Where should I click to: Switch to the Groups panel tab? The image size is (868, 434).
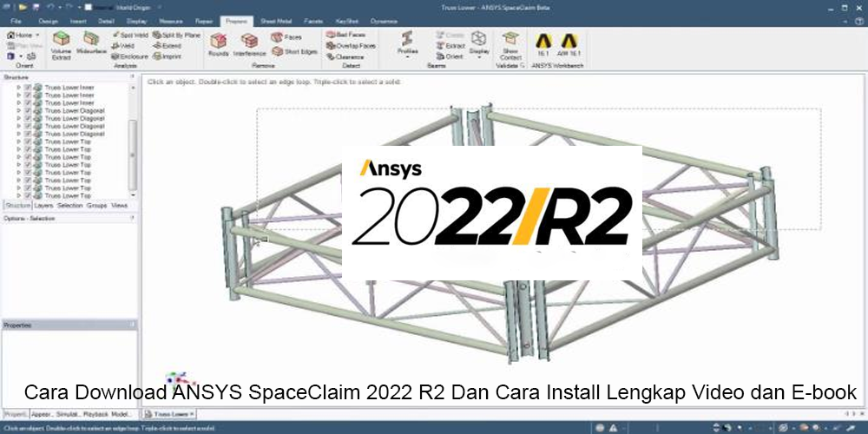tap(96, 206)
